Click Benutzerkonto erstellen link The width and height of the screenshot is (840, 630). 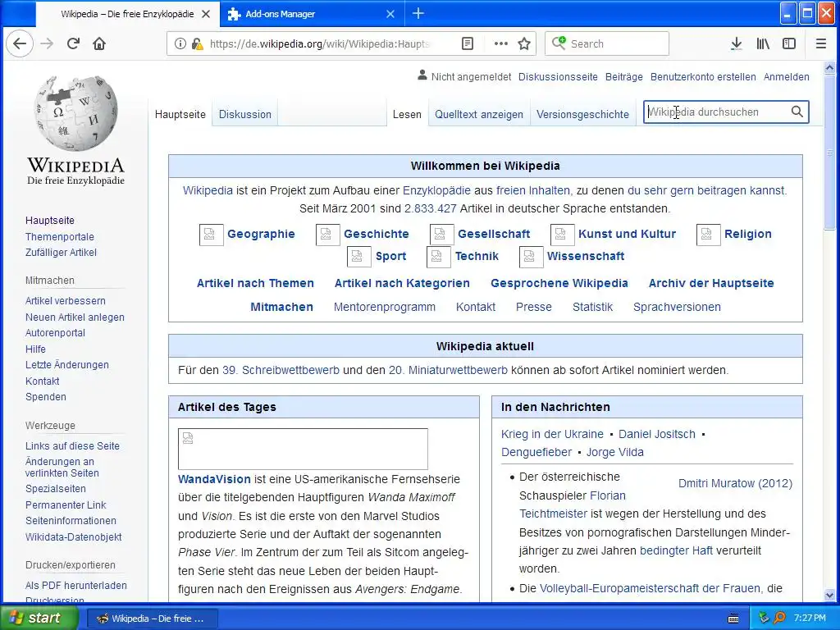tap(703, 76)
